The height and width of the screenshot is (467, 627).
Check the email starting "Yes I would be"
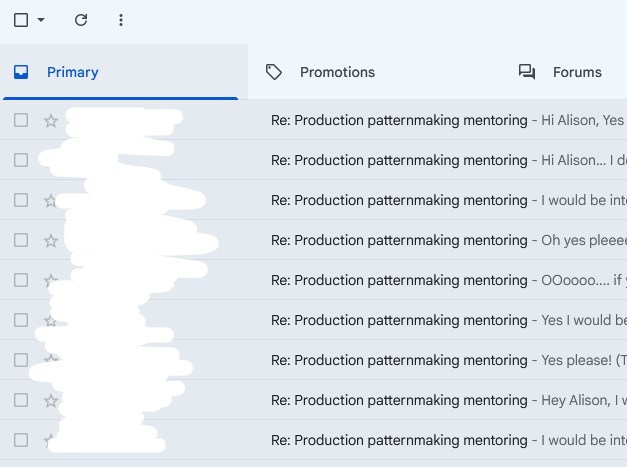(x=21, y=320)
